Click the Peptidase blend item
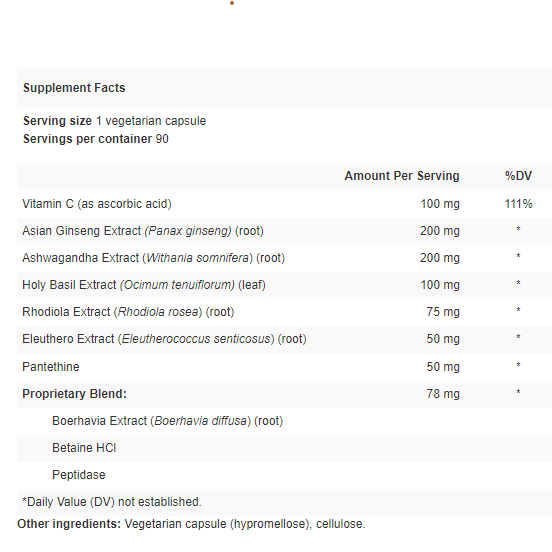This screenshot has height=552, width=552. (79, 475)
